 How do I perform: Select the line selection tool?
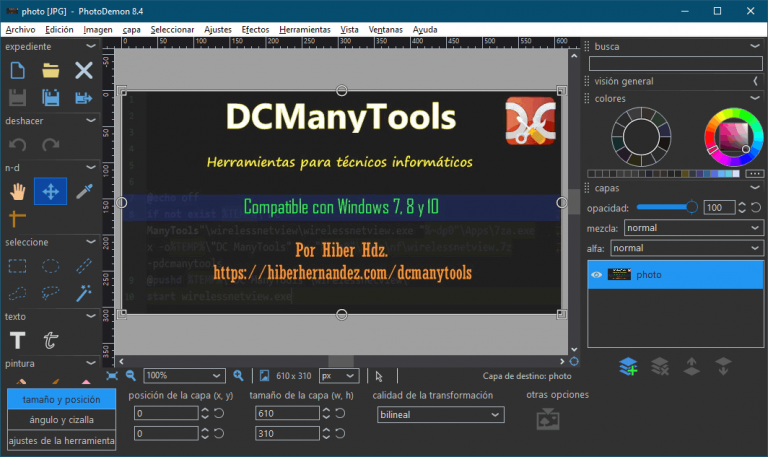click(x=84, y=266)
